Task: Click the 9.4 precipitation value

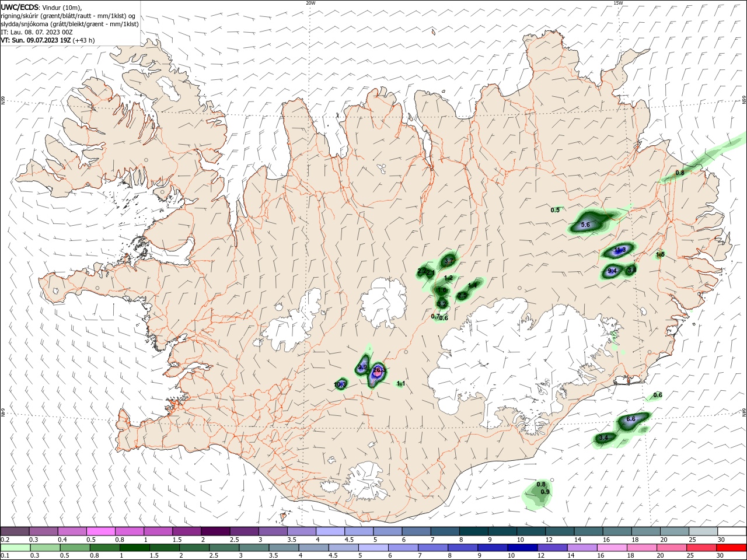Action: click(x=612, y=271)
